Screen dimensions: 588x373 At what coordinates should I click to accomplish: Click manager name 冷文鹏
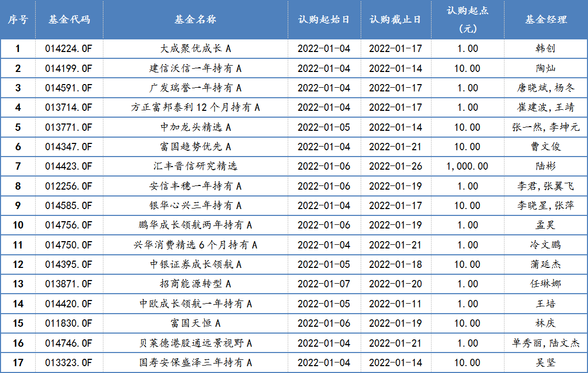tap(545, 245)
